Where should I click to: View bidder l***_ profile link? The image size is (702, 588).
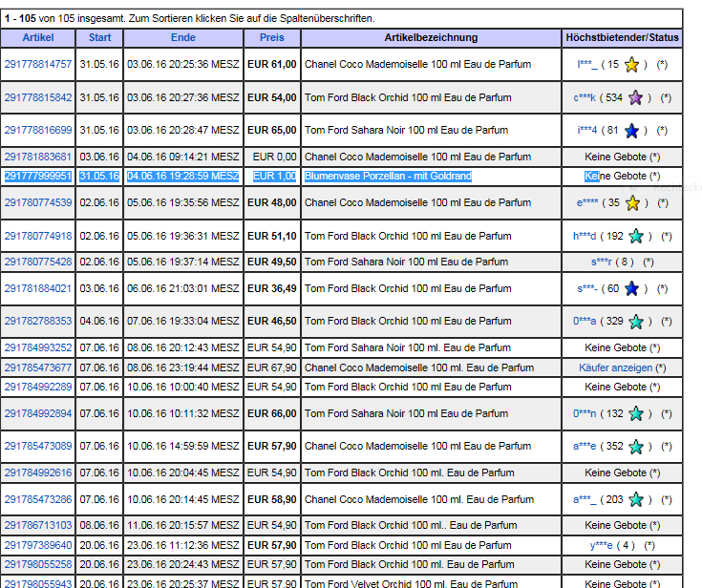(x=587, y=65)
